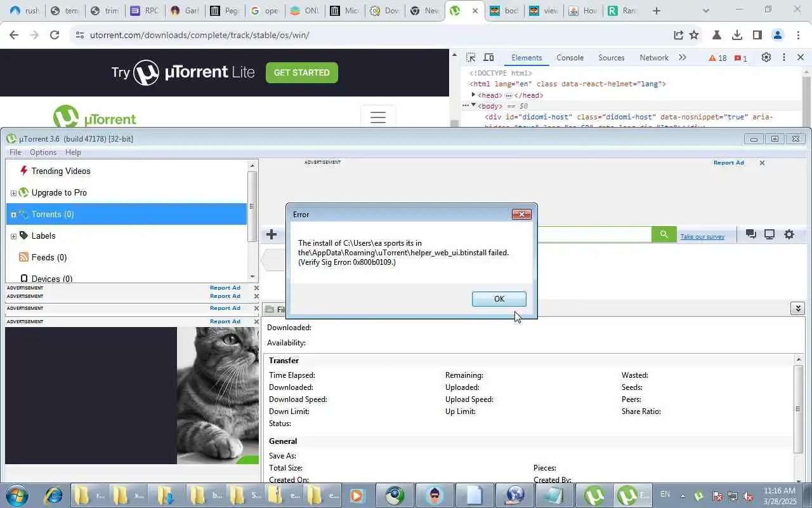Collapse the detail pane with double-chevron button
The image size is (812, 508).
[798, 309]
